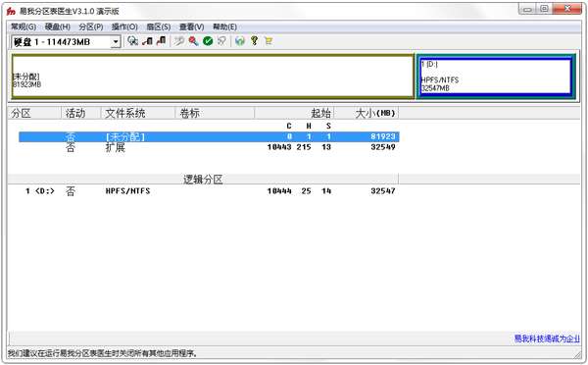Click the greyed-out undo toolbar icon
The width and height of the screenshot is (588, 365).
222,41
